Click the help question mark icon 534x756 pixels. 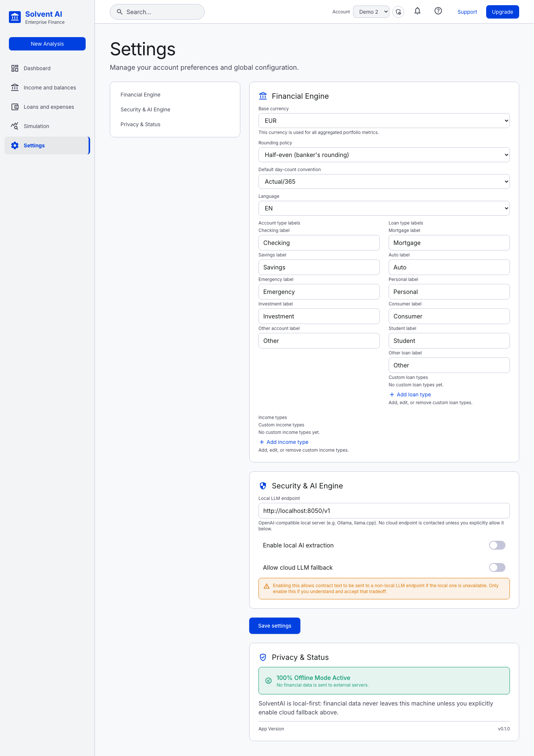[x=438, y=12]
